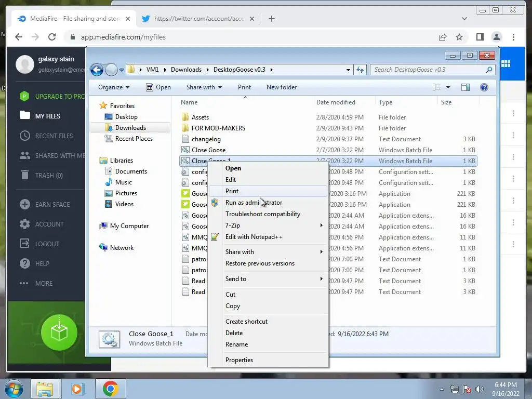Launch media player from the taskbar
532x399 pixels.
pos(77,389)
